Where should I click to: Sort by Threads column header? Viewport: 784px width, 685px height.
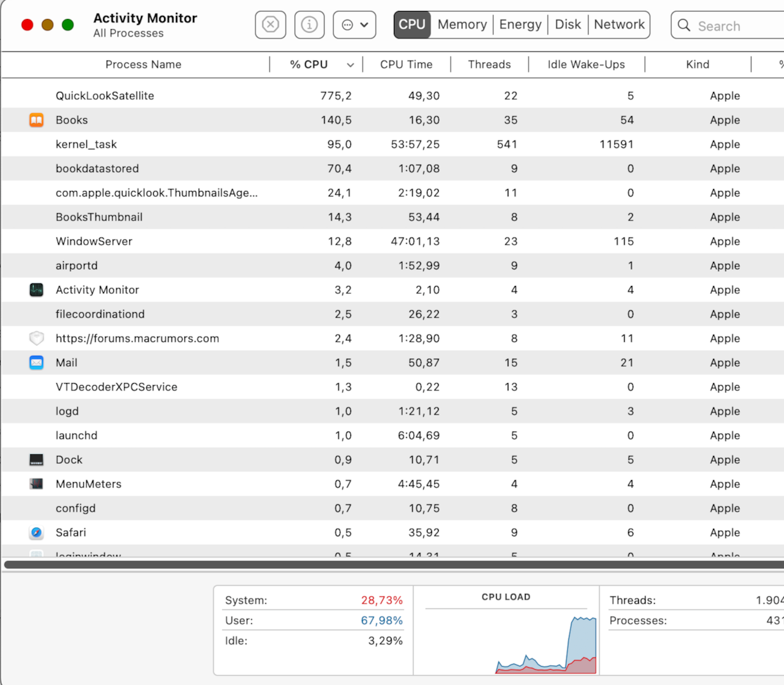coord(489,64)
